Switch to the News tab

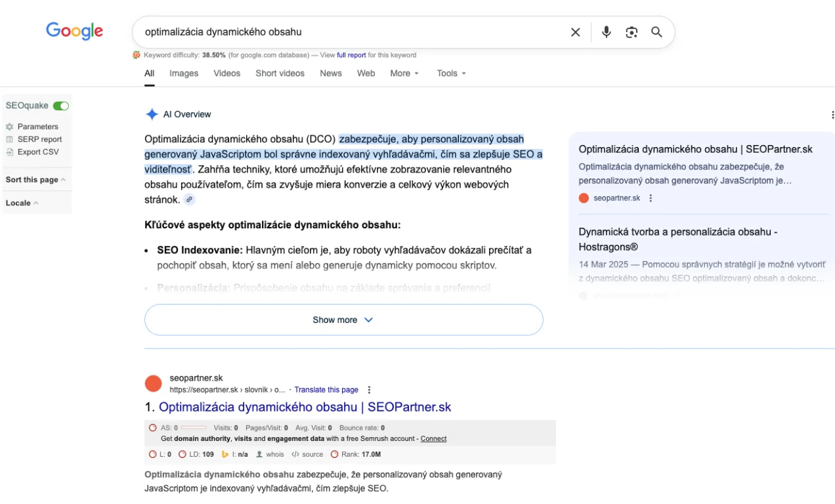(x=331, y=73)
